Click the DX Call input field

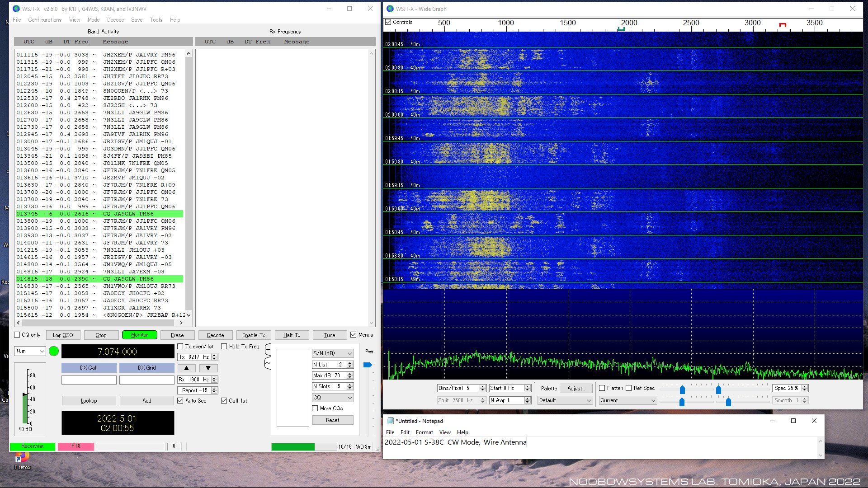pyautogui.click(x=89, y=380)
